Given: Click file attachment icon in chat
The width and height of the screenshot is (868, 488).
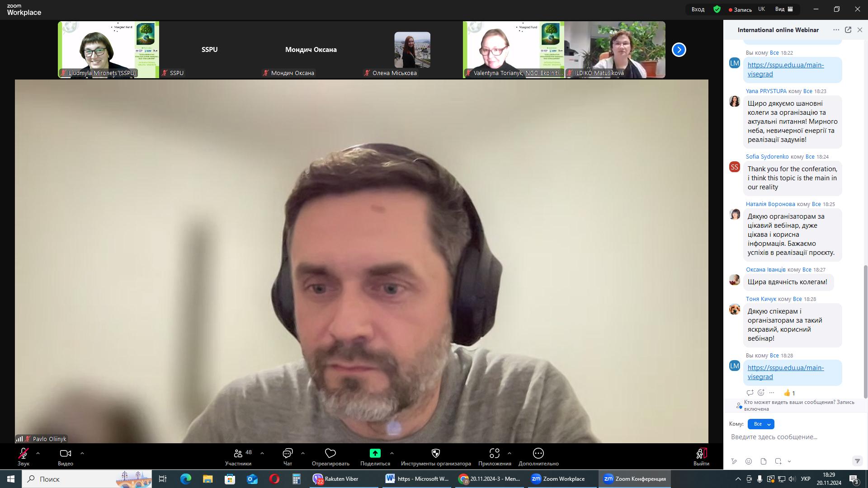Looking at the screenshot, I should [x=764, y=461].
